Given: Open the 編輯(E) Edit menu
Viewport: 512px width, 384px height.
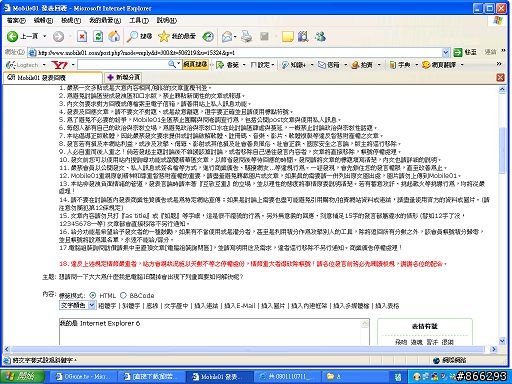Looking at the screenshot, I should [43, 20].
